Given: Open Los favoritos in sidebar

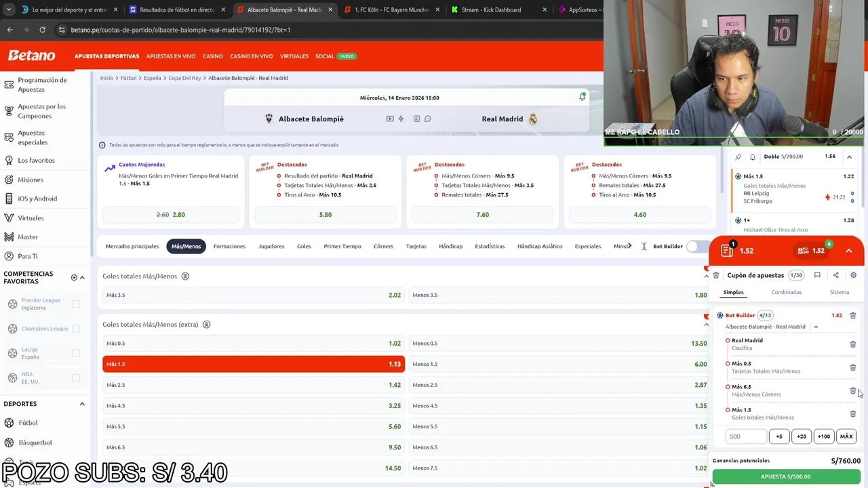Looking at the screenshot, I should tap(36, 160).
